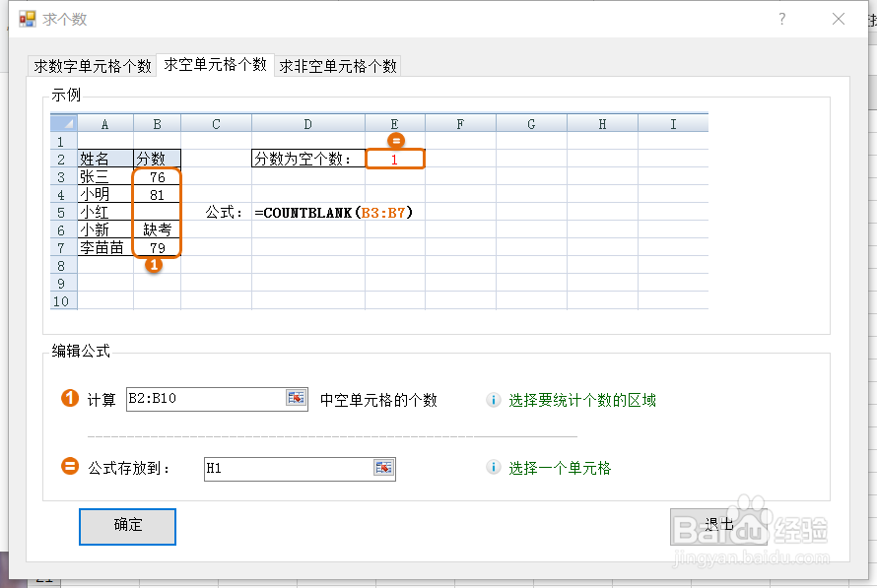Click the application icon in the title bar
877x588 pixels.
tap(29, 19)
